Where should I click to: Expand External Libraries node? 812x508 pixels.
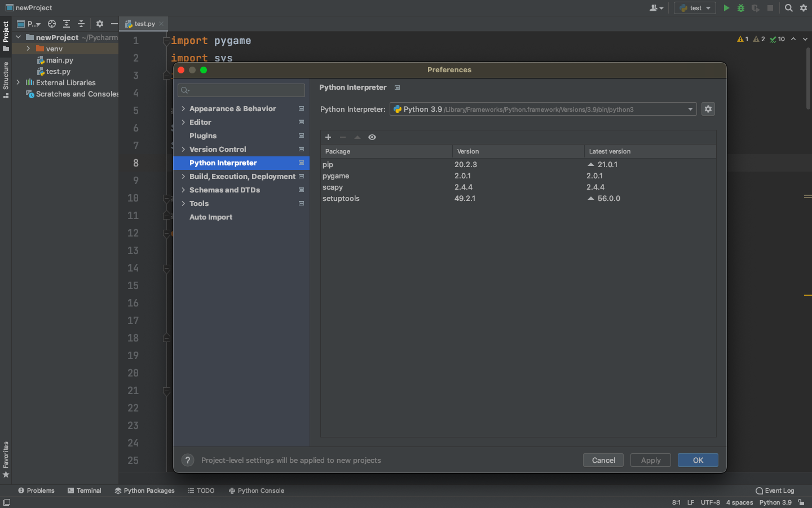(18, 82)
